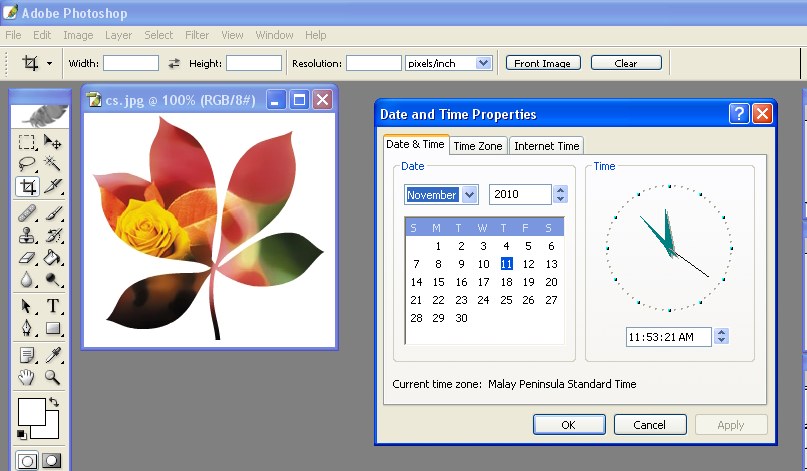The image size is (807, 471).
Task: Select the History Brush tool
Action: click(x=52, y=235)
